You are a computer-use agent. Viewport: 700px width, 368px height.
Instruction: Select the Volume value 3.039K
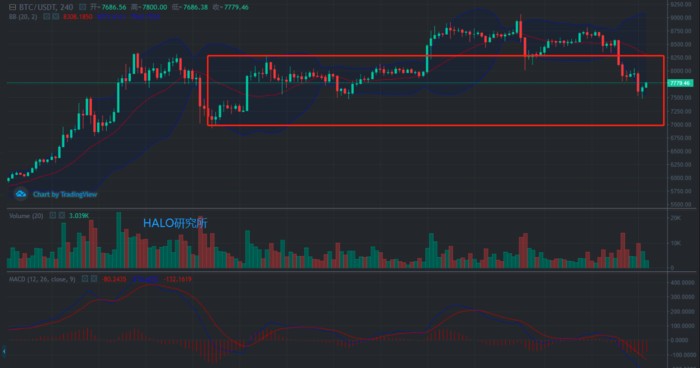(x=79, y=216)
